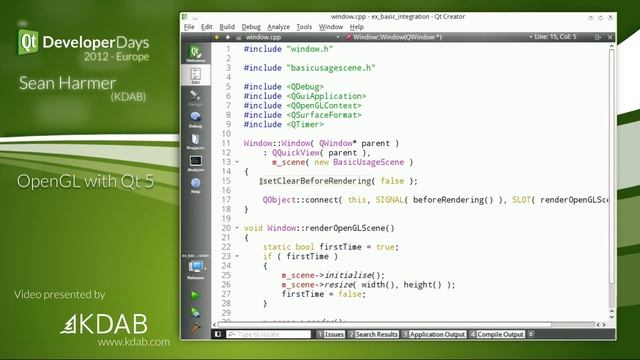
Task: Open the Design mode in the sidebar
Action: pyautogui.click(x=196, y=98)
